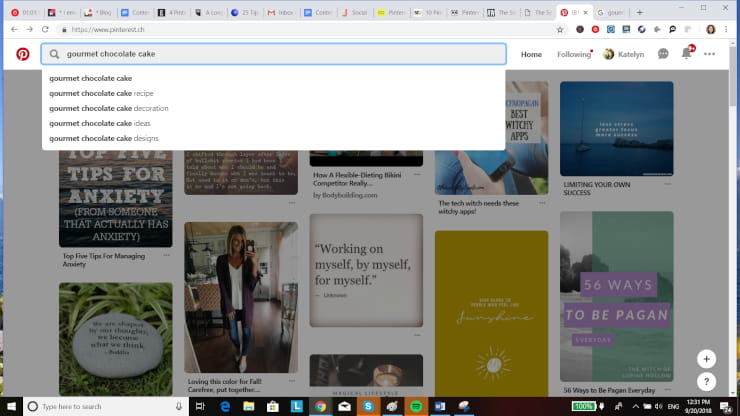Open Chrome from taskbar

pyautogui.click(x=320, y=406)
